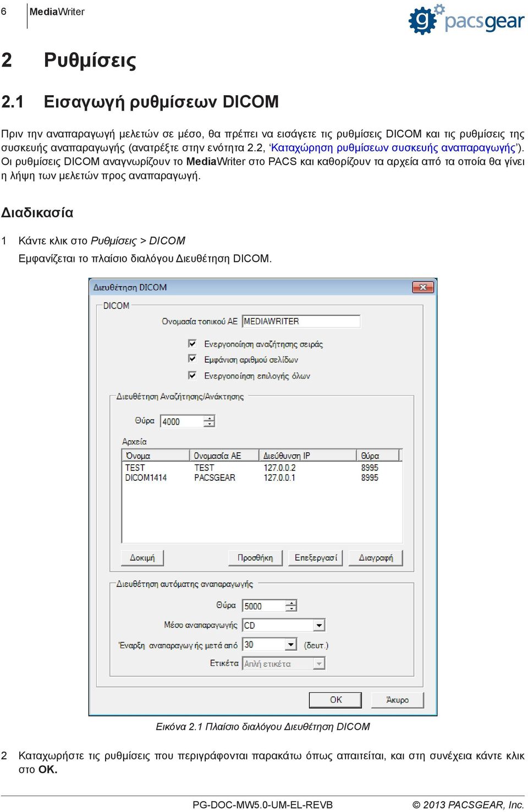Toggle Ενεργοποίηση αναζήτησης σειράς checkbox
The height and width of the screenshot is (812, 528).
193,344
